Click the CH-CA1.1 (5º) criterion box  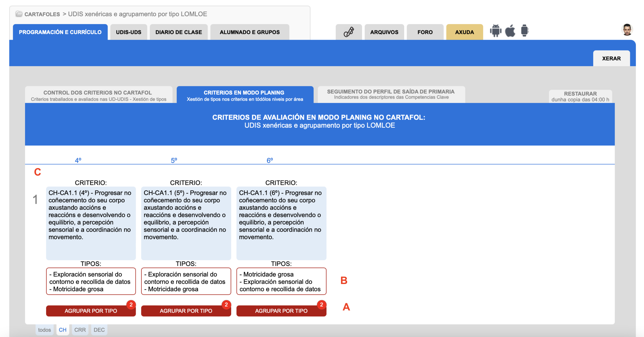186,223
